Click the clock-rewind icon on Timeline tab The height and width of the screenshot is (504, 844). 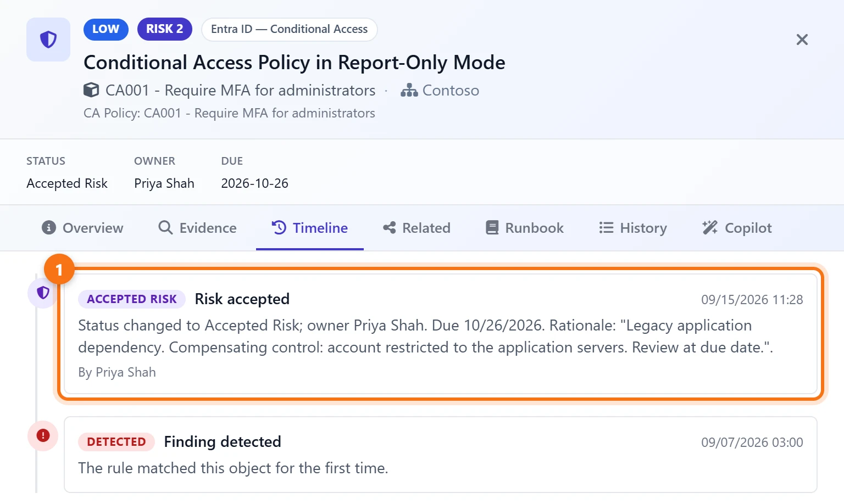(279, 227)
